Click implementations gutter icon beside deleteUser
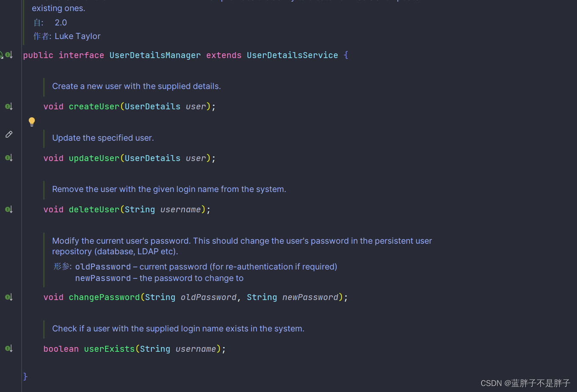This screenshot has width=577, height=392. click(x=9, y=209)
